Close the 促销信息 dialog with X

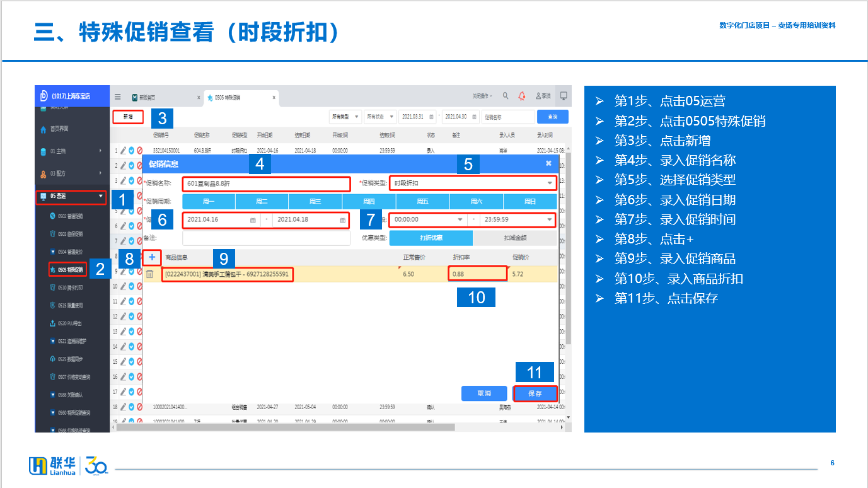(x=548, y=163)
